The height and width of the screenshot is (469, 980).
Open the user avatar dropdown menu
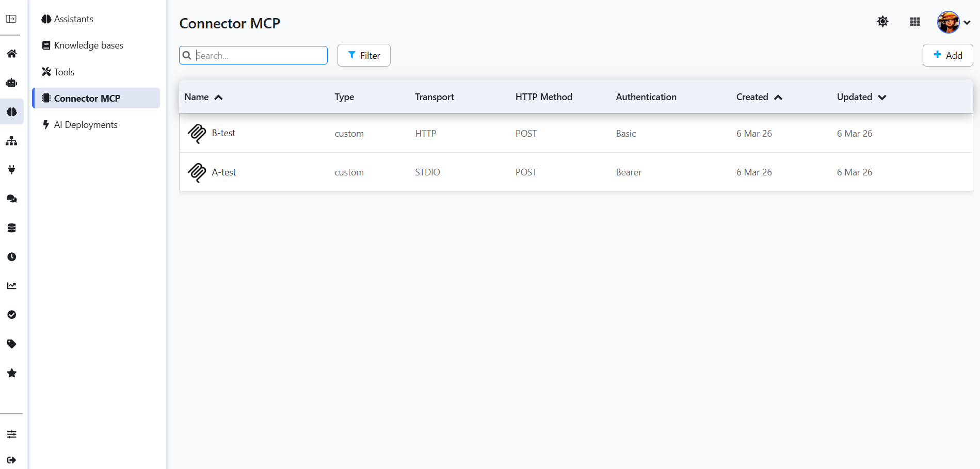(954, 22)
